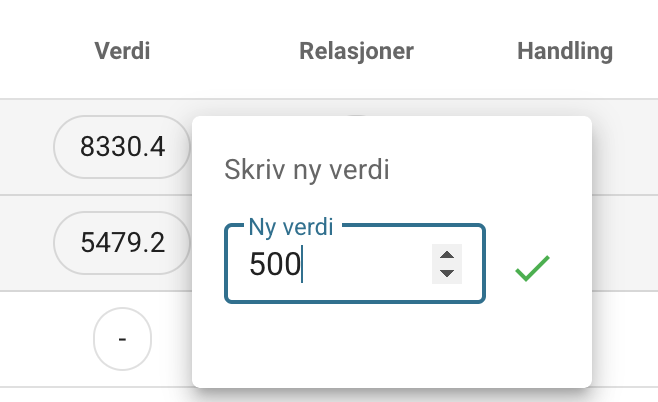Click the Handling cell in the dash row
This screenshot has width=658, height=402.
click(625, 339)
